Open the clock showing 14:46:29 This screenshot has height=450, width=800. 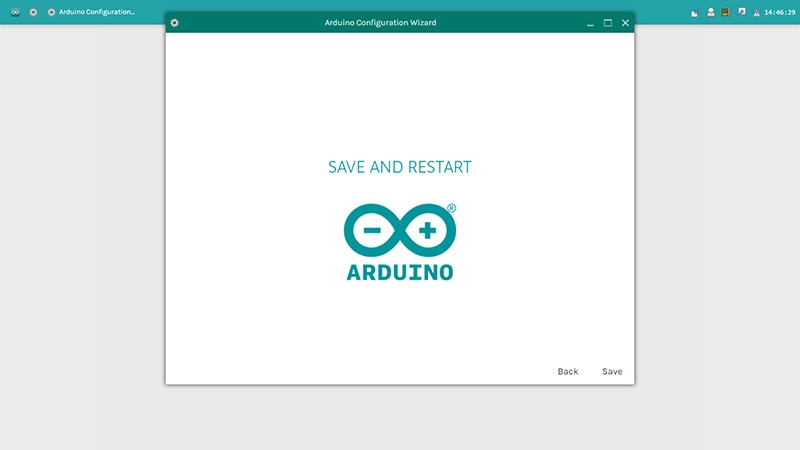779,12
